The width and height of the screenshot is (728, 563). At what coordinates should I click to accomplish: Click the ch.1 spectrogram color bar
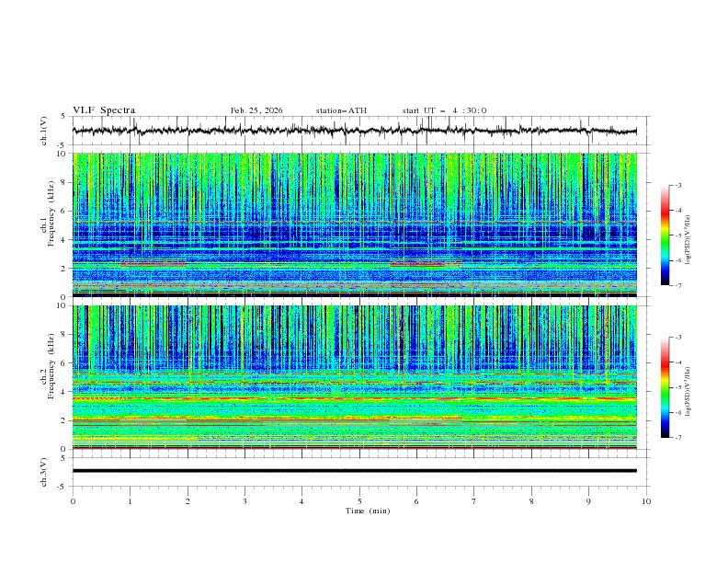[x=665, y=236]
